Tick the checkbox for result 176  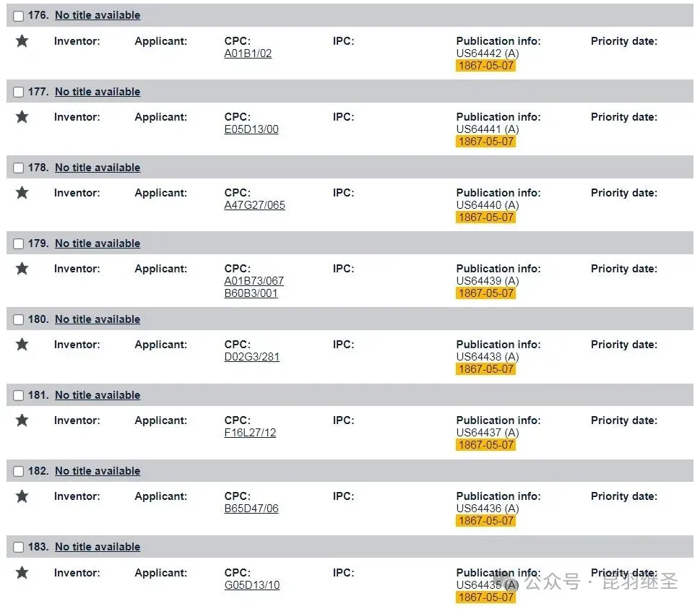(x=19, y=16)
